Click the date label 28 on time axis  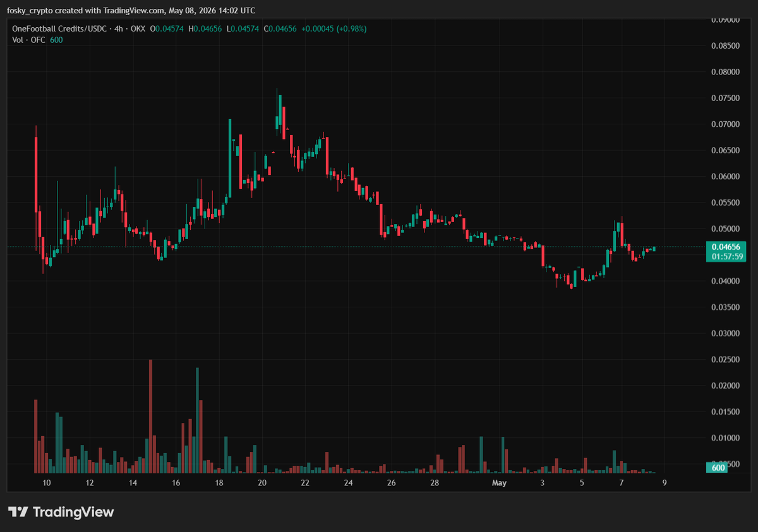pos(435,483)
